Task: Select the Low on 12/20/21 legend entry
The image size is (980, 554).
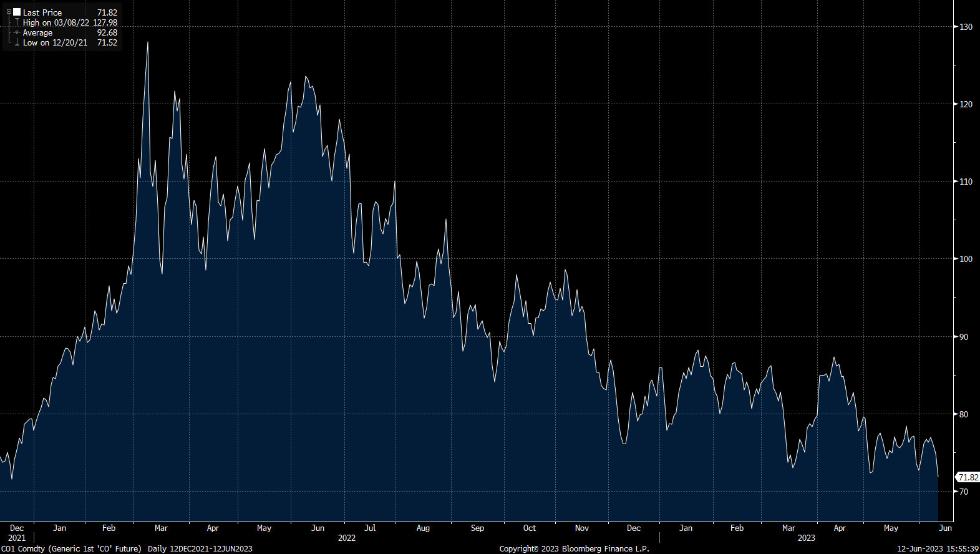Action: 55,43
